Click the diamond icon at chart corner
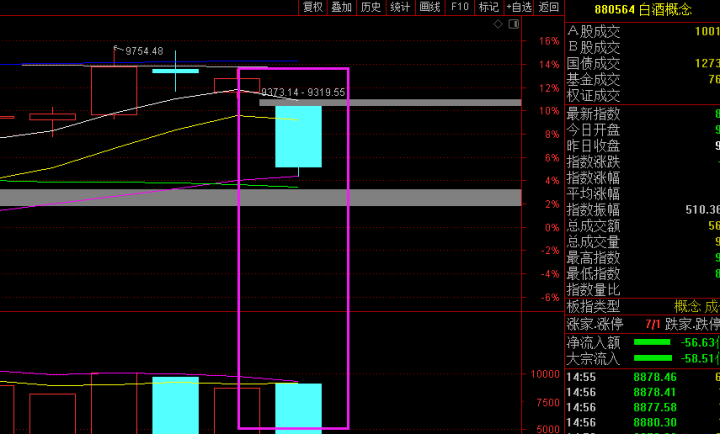The image size is (720, 434). tap(499, 23)
